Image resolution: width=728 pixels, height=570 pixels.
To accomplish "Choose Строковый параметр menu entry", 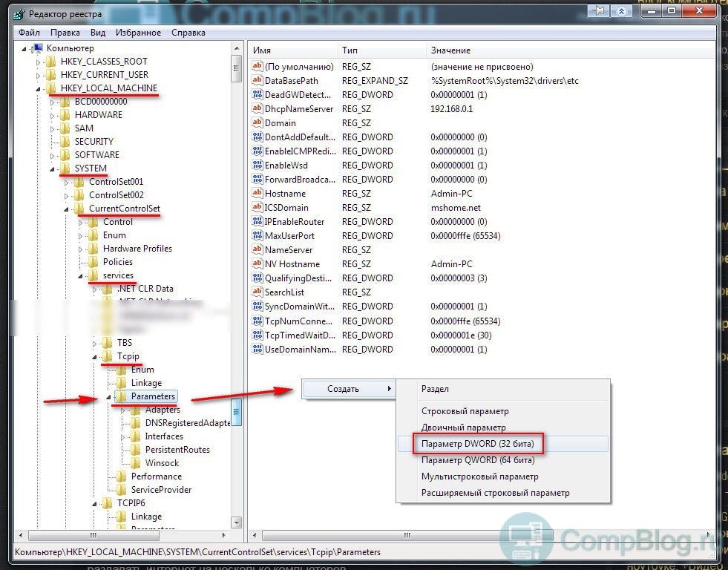I will [503, 411].
